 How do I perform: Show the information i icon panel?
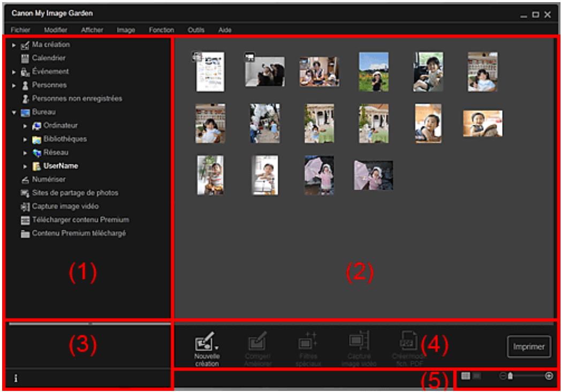16,379
